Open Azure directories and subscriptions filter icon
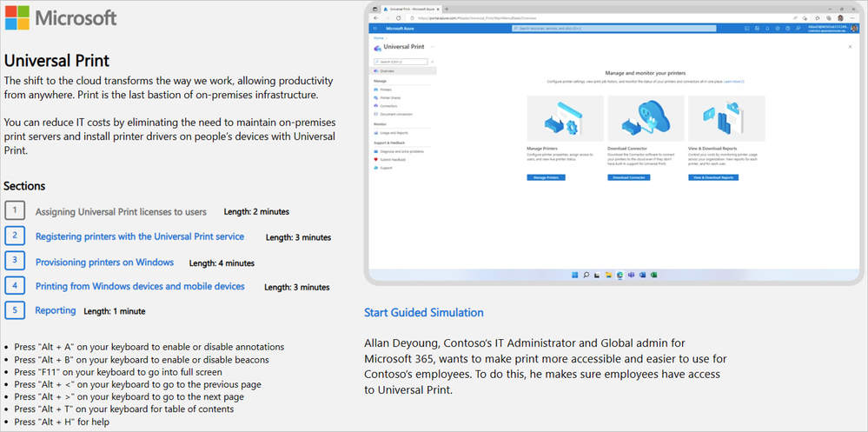The width and height of the screenshot is (868, 432). pyautogui.click(x=758, y=28)
